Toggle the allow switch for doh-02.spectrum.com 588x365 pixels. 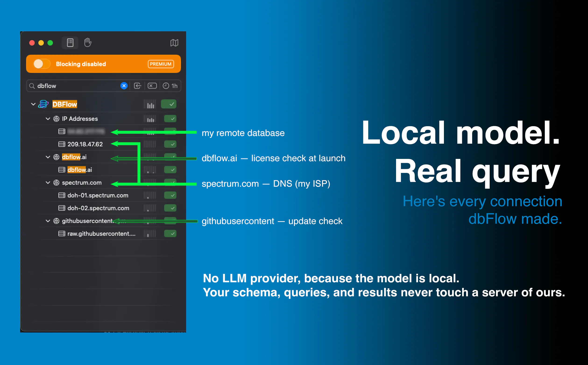(x=170, y=208)
